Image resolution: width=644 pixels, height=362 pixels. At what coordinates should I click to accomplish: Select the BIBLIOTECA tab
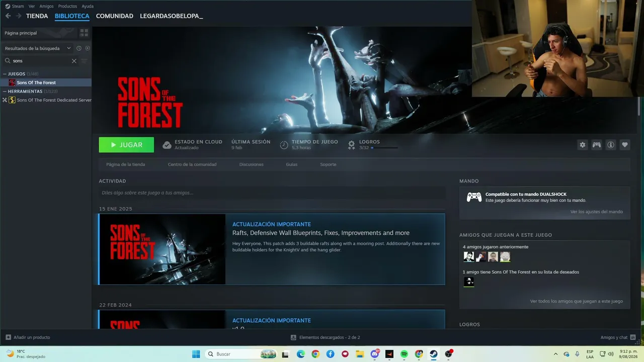pos(72,16)
